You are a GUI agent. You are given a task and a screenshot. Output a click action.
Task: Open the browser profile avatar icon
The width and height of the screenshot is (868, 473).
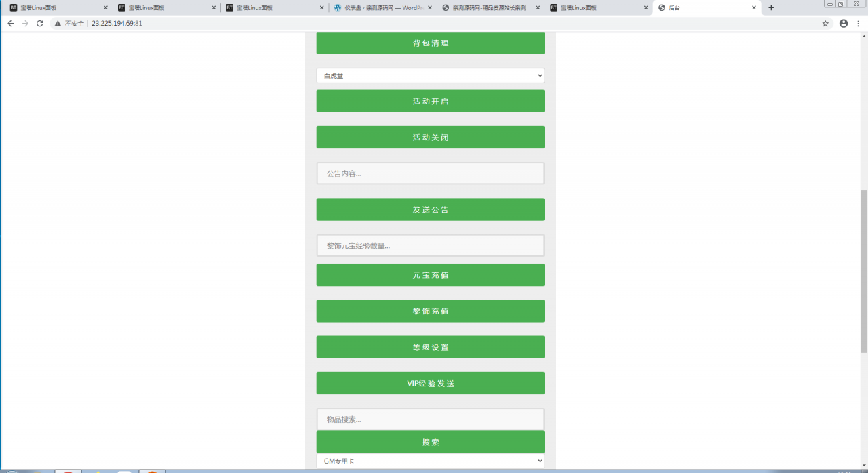(x=843, y=22)
